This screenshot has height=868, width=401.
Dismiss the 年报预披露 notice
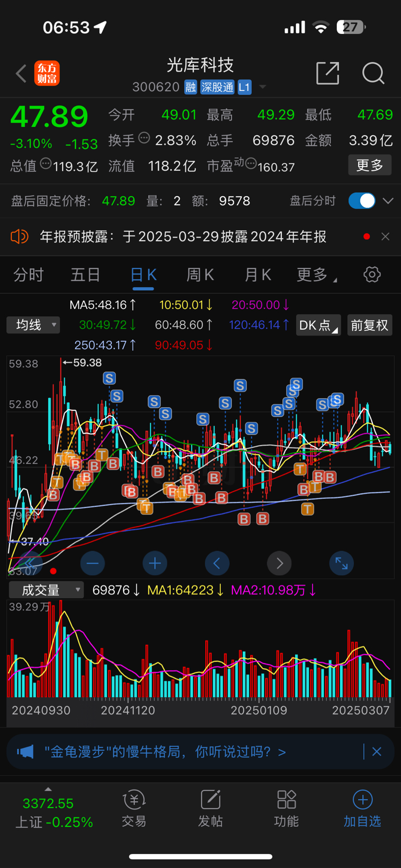tap(385, 236)
